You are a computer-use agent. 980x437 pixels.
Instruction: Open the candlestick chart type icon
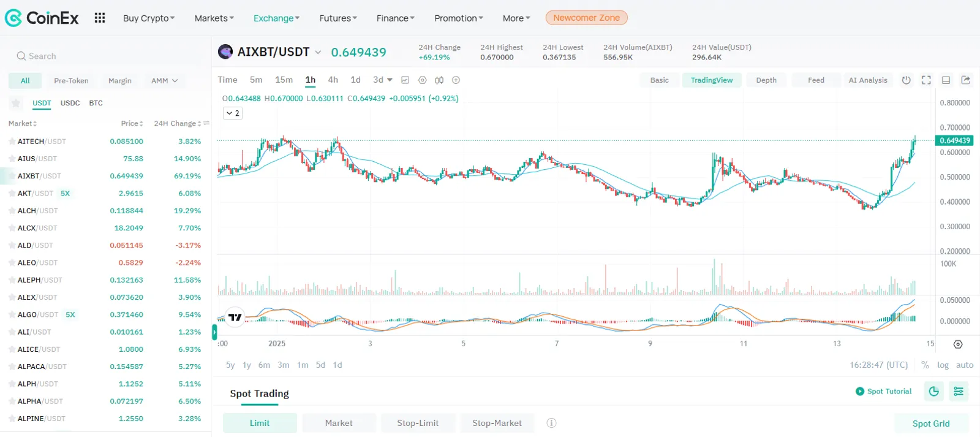tap(439, 80)
